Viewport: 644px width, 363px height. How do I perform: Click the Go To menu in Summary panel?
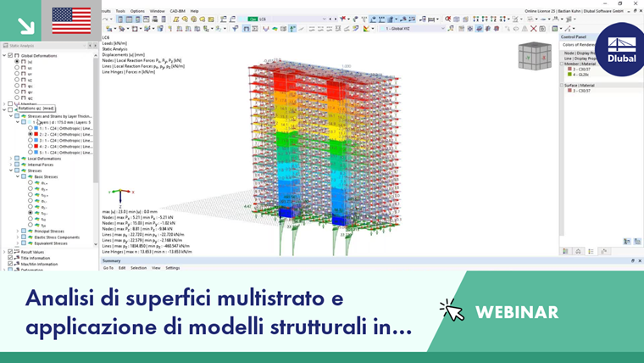pyautogui.click(x=108, y=268)
